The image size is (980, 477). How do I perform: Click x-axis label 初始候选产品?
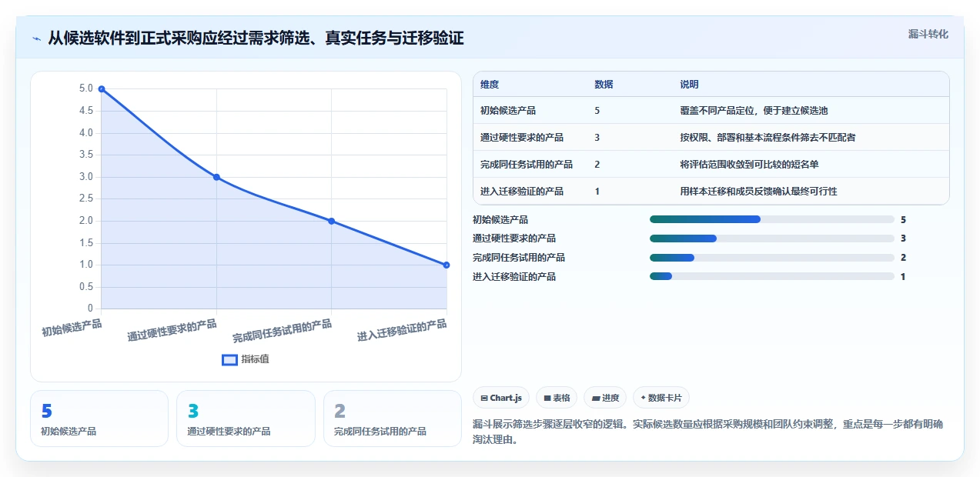coord(72,328)
